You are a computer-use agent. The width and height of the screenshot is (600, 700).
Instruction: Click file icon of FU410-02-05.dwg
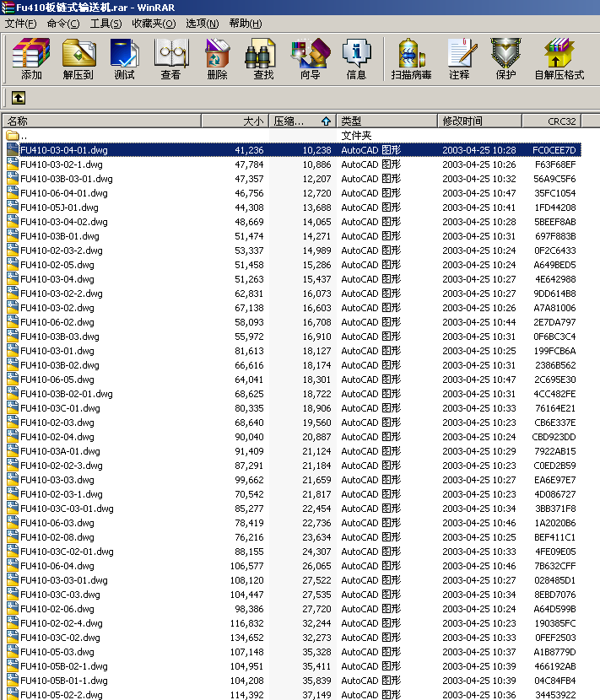(13, 265)
